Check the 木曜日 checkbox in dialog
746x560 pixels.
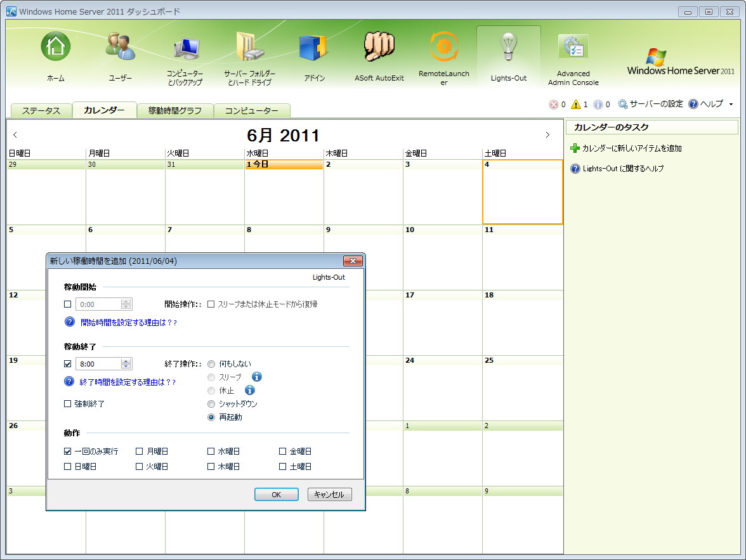211,467
